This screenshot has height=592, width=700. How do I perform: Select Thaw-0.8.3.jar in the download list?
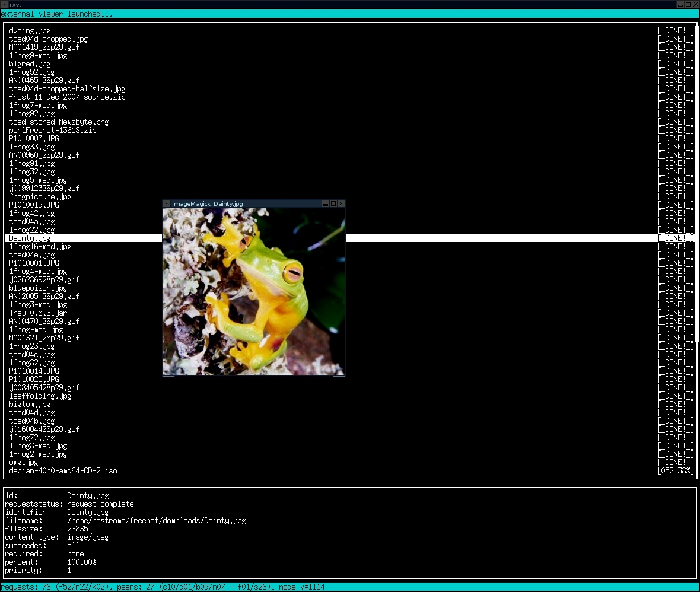38,313
